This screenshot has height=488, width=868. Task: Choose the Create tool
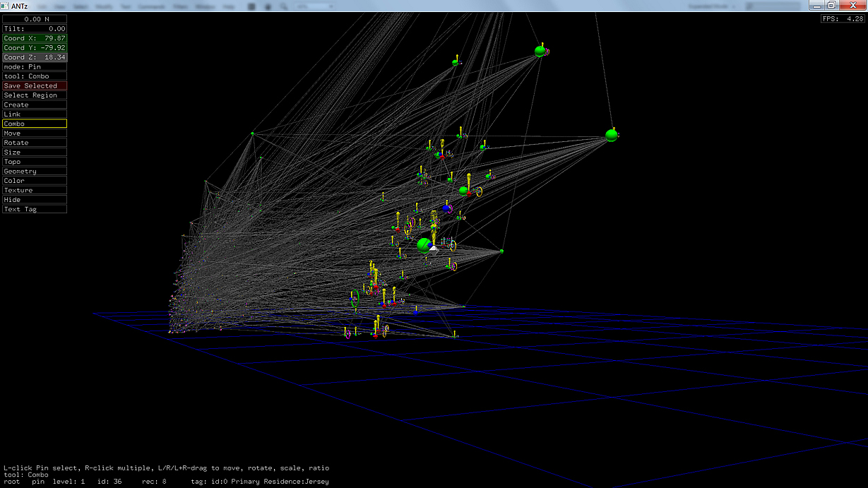pyautogui.click(x=35, y=105)
